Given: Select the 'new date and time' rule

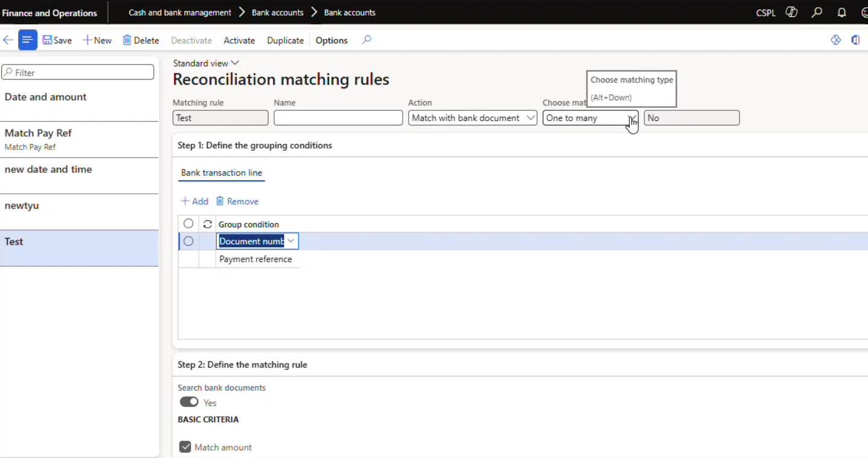Looking at the screenshot, I should click(80, 176).
